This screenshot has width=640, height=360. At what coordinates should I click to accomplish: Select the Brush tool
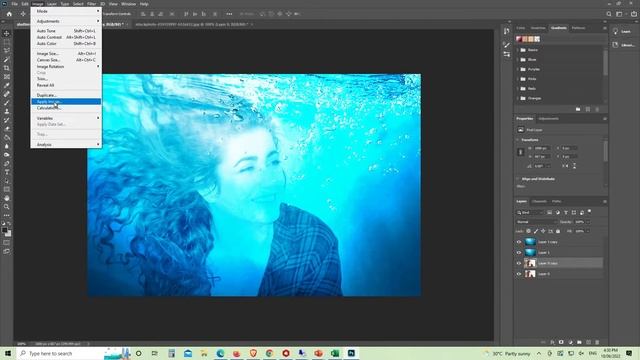[7, 102]
